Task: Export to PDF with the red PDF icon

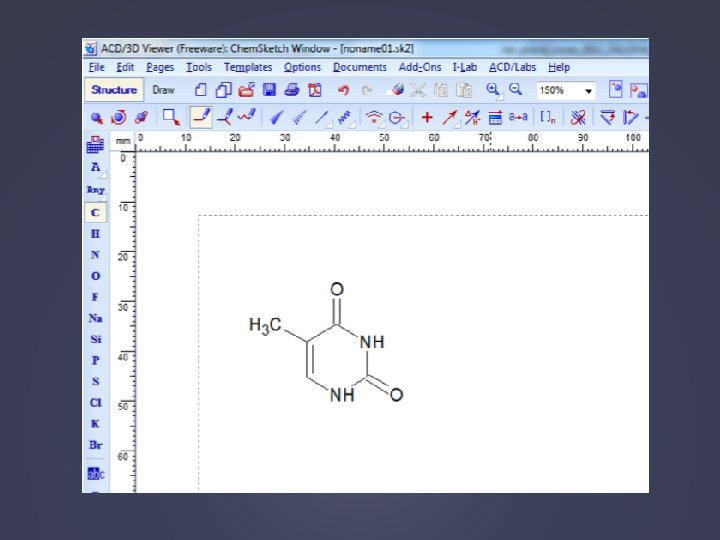Action: pyautogui.click(x=315, y=90)
